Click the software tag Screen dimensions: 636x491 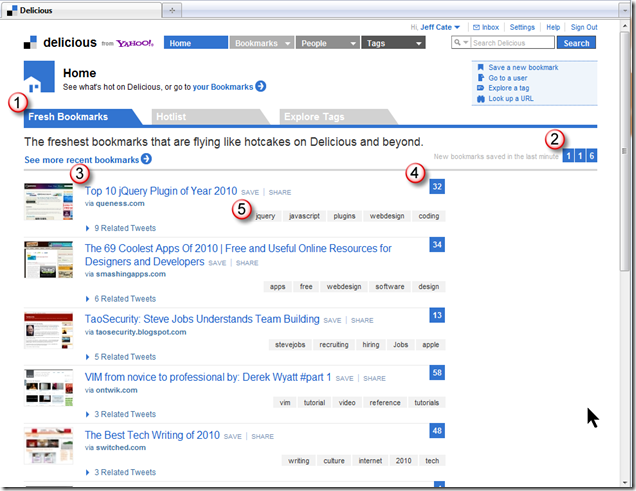coord(390,287)
